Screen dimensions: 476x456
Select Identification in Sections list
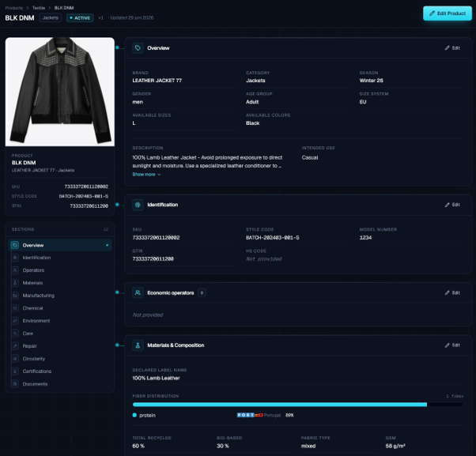click(60, 258)
